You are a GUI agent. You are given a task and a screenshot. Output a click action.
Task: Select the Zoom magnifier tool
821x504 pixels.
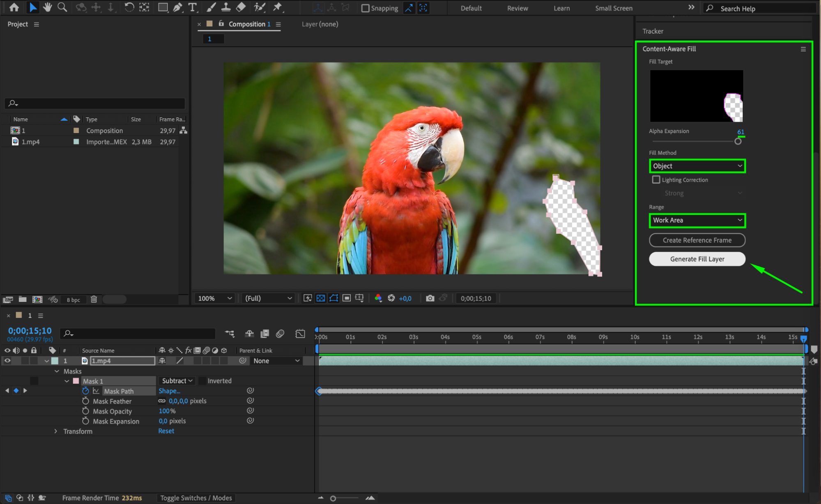pyautogui.click(x=62, y=7)
